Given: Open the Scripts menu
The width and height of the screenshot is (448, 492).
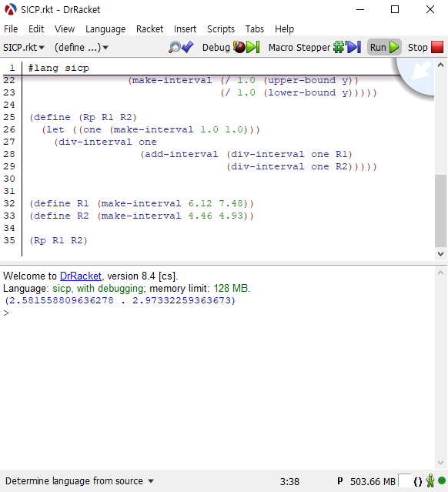Looking at the screenshot, I should (x=221, y=28).
